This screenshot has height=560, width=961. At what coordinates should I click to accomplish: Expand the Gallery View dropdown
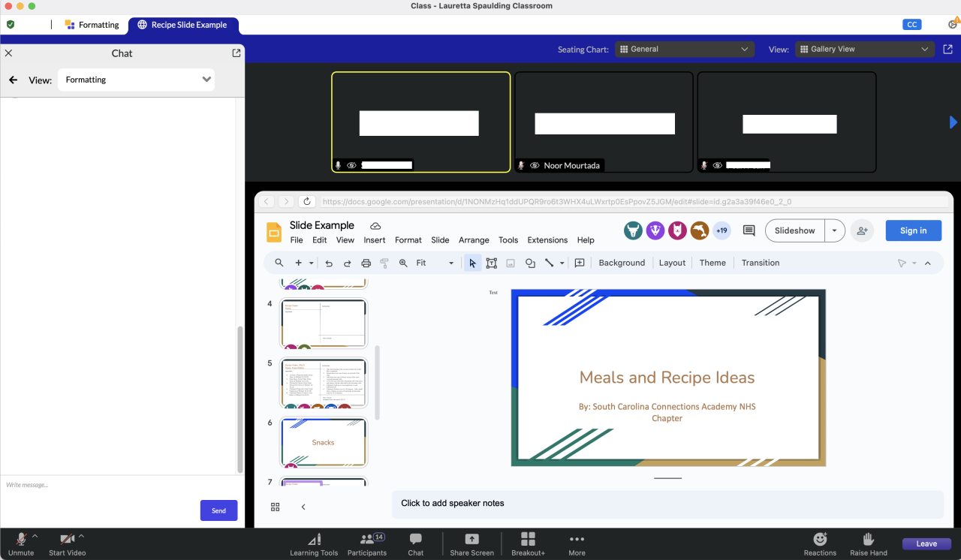(x=864, y=50)
